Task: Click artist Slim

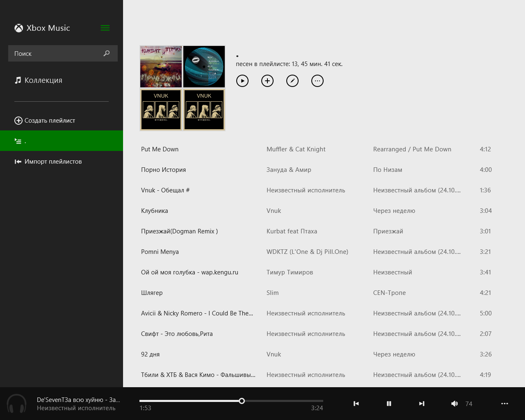Action: click(x=272, y=293)
